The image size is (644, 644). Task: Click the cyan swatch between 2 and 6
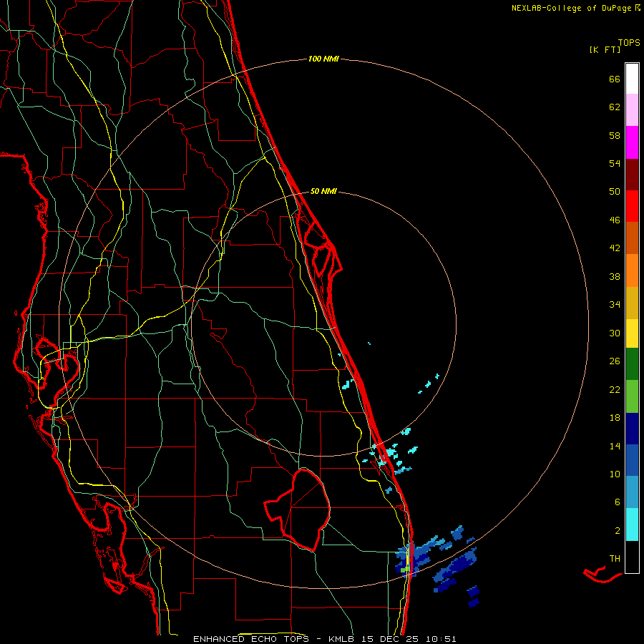[x=632, y=525]
